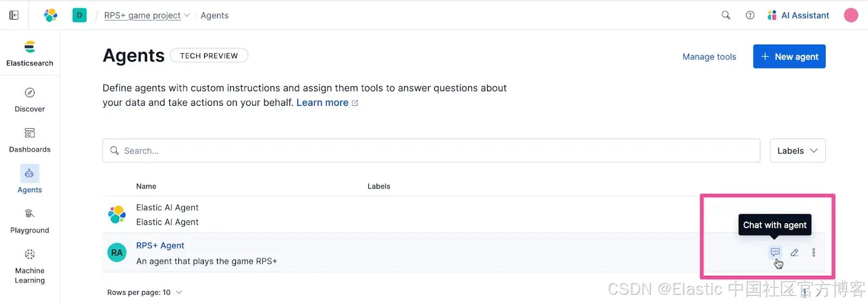Expand the RPS+ game project dropdown
The width and height of the screenshot is (868, 304).
click(146, 15)
